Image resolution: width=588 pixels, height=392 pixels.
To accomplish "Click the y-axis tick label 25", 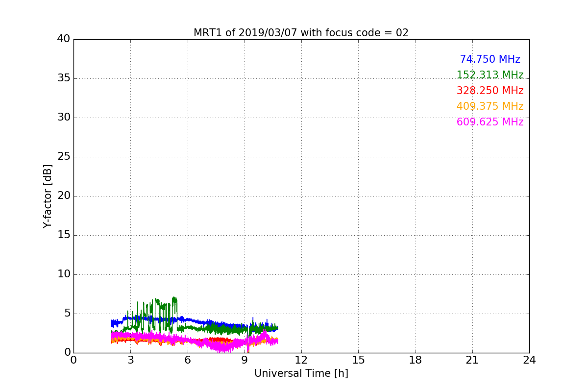I will point(64,157).
